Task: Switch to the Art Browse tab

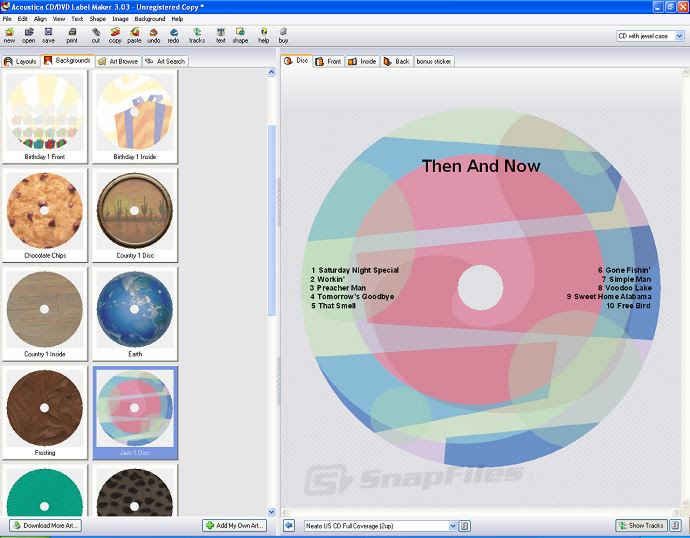Action: 118,61
